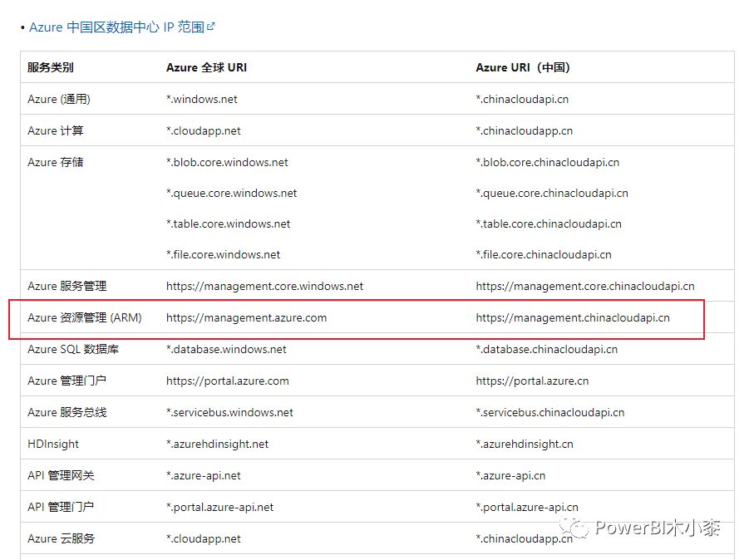
Task: Click the Azure 服务管理 row label
Action: [x=67, y=286]
